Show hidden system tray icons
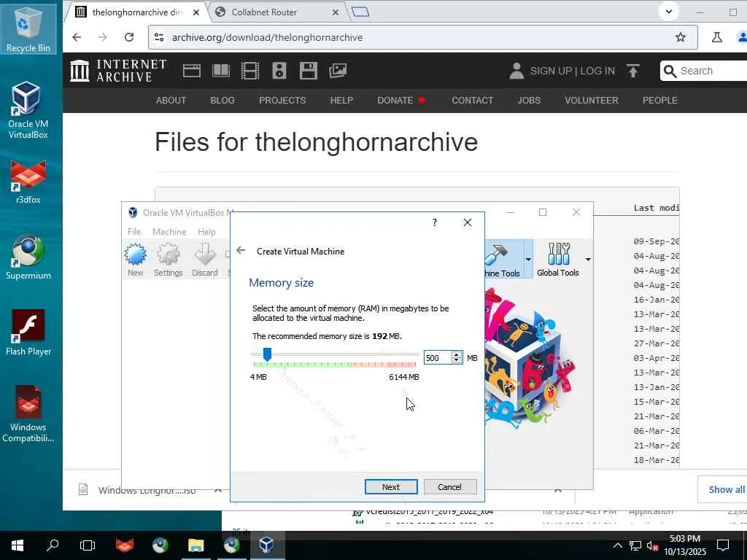This screenshot has width=747, height=560. [x=617, y=545]
